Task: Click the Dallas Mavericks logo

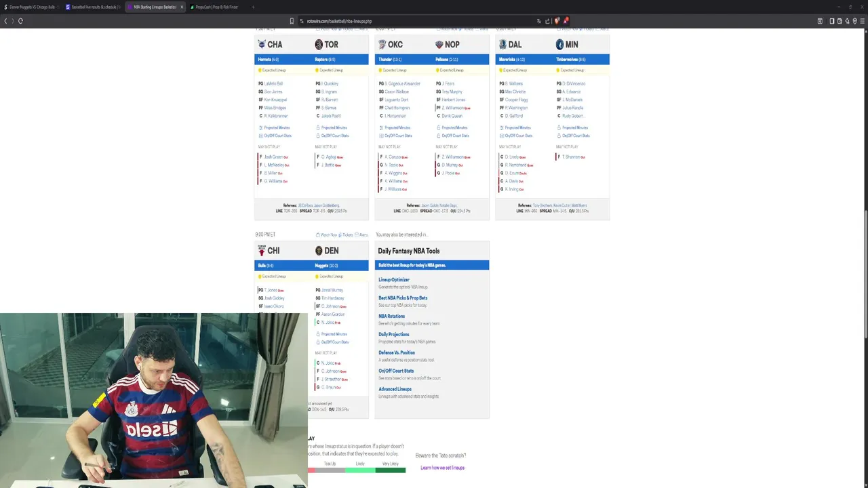Action: point(502,44)
